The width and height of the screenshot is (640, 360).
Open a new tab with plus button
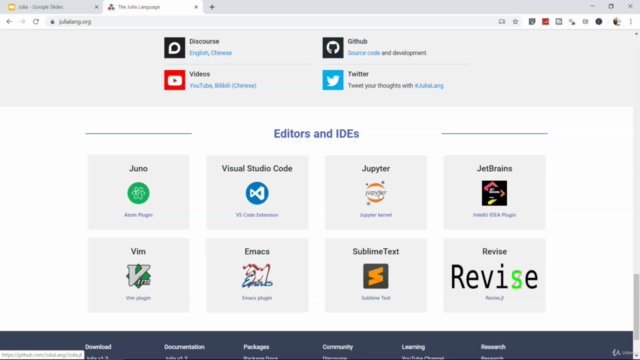212,7
